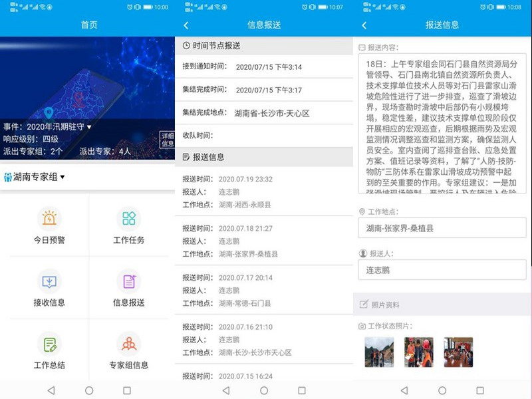This screenshot has width=532, height=399.
Task: Click the 工作地点 input field
Action: tap(442, 228)
